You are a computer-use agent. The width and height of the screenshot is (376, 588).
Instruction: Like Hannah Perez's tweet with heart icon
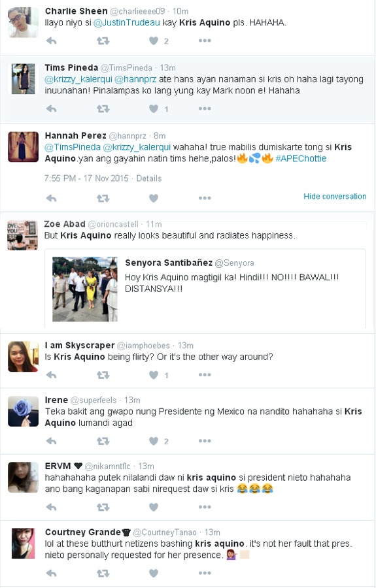pos(154,198)
